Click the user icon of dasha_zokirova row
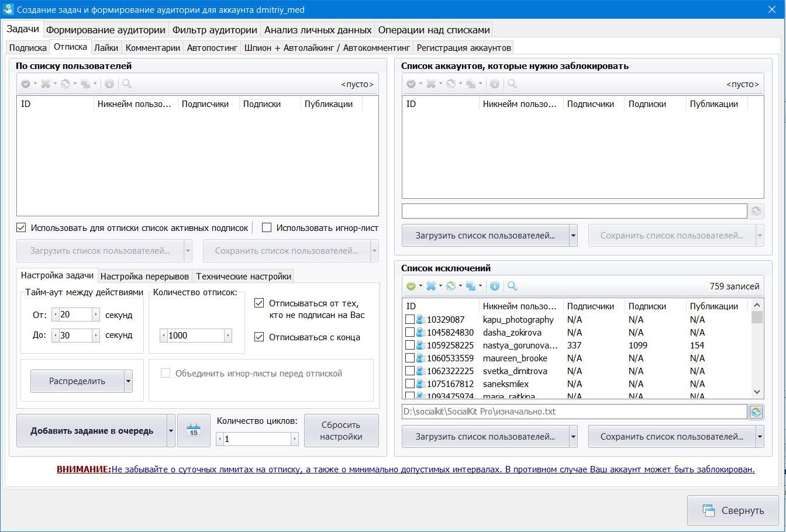 pos(420,333)
